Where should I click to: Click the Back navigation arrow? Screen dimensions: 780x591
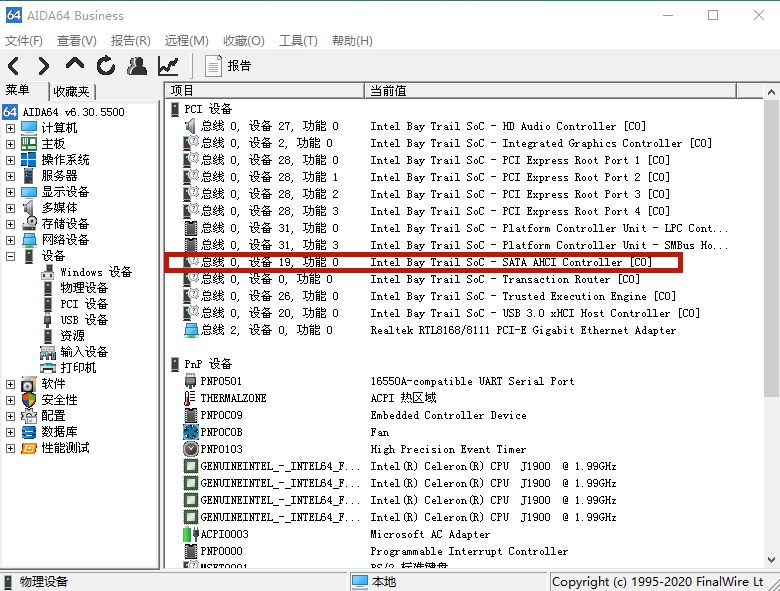click(13, 66)
